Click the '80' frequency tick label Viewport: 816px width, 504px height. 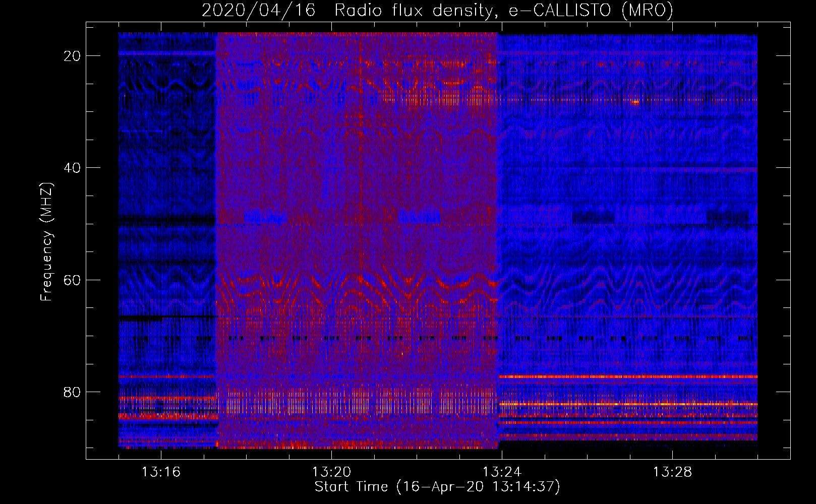(x=72, y=392)
